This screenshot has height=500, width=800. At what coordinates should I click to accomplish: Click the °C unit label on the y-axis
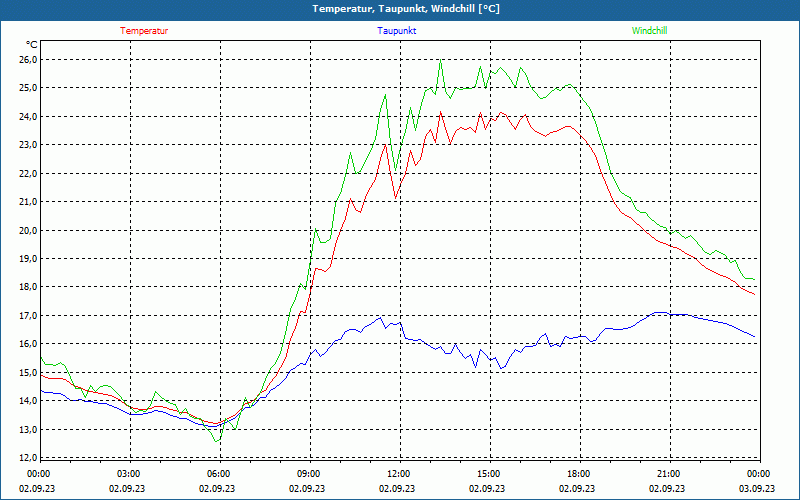point(32,45)
